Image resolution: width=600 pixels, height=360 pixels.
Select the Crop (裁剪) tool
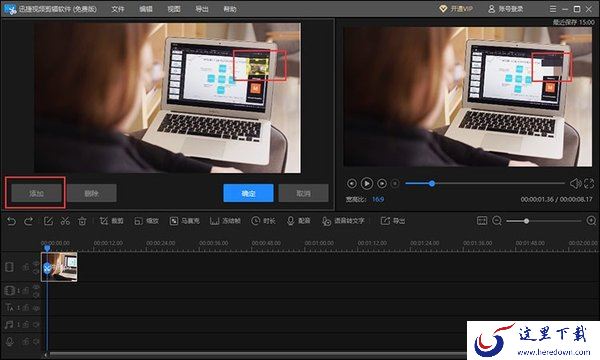coord(111,221)
